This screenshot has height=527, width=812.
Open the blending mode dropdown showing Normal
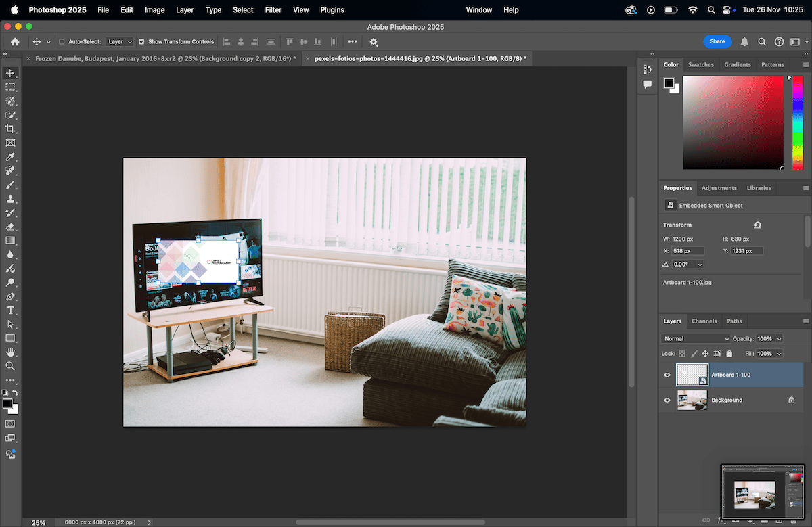click(696, 338)
